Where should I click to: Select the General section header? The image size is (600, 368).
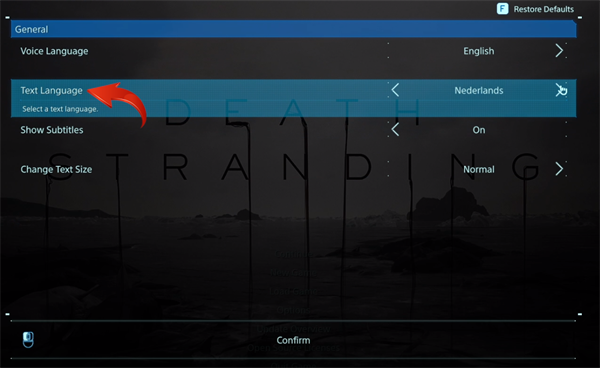pos(293,29)
